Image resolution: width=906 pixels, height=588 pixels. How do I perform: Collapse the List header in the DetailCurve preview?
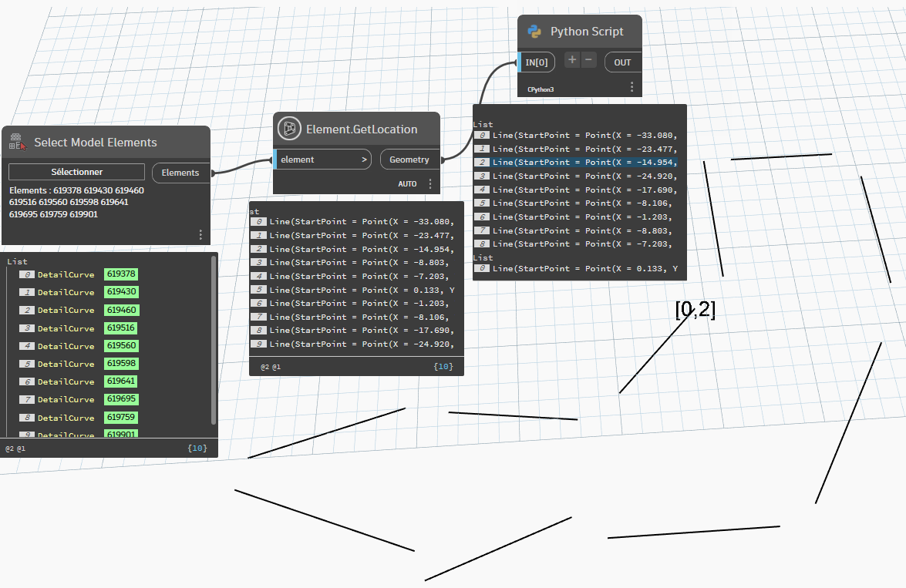(17, 262)
